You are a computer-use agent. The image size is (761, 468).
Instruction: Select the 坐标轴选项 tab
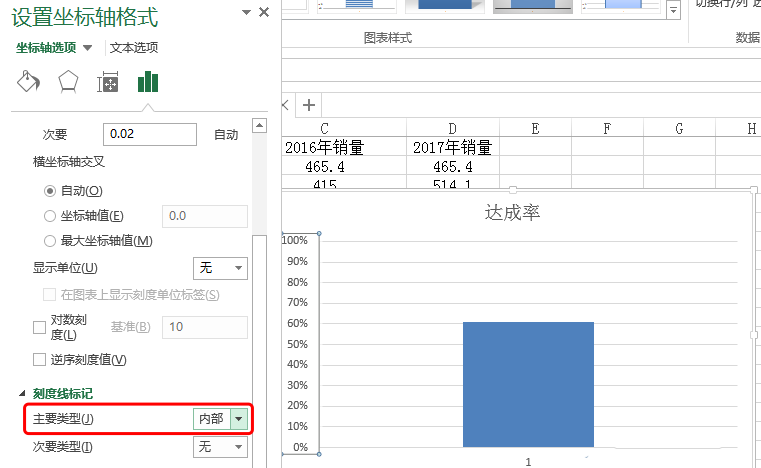point(46,48)
